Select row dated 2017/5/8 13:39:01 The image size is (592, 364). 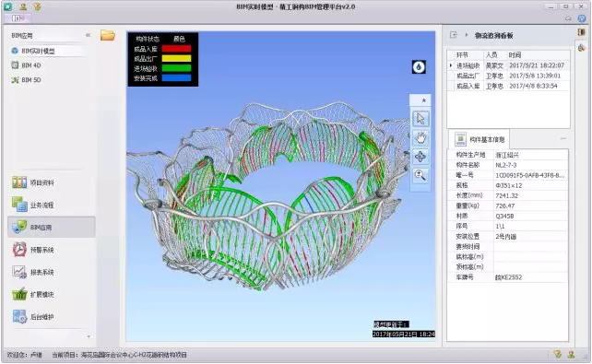(x=508, y=76)
